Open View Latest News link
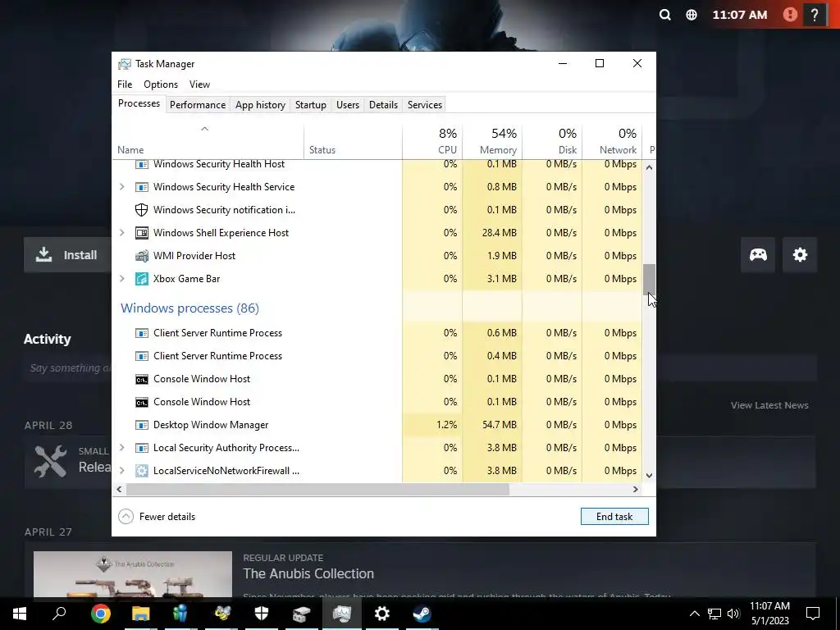This screenshot has height=630, width=840. tap(769, 405)
